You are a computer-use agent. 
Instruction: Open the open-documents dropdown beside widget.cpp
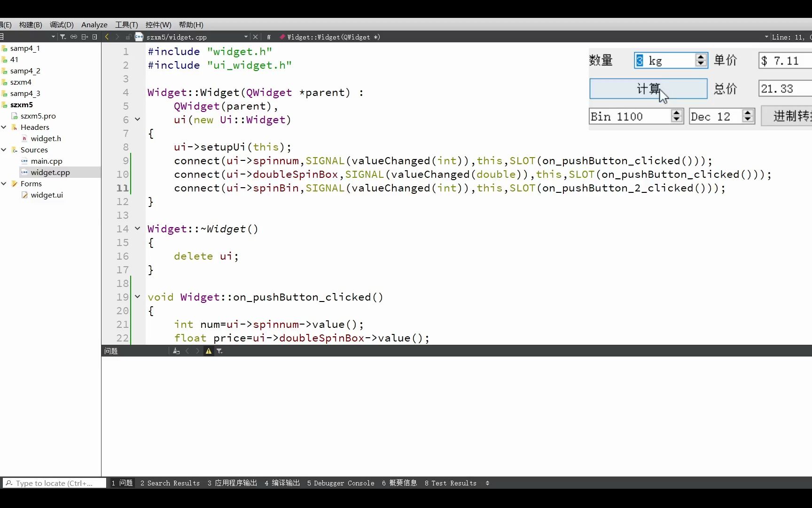point(245,37)
